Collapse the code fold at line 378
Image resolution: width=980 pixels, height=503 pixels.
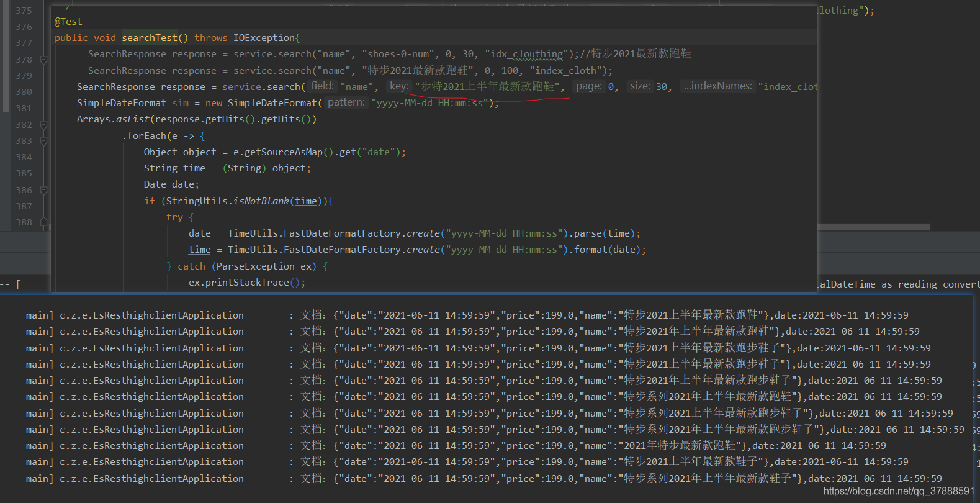43,60
